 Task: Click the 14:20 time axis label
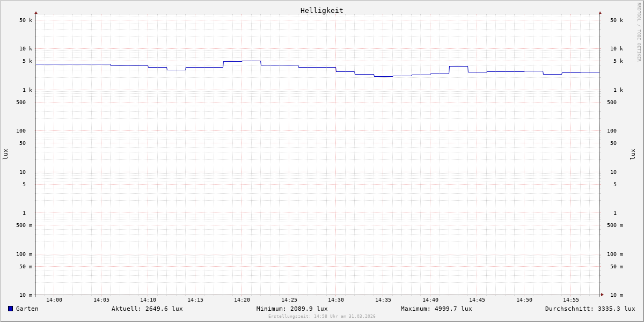pyautogui.click(x=242, y=300)
